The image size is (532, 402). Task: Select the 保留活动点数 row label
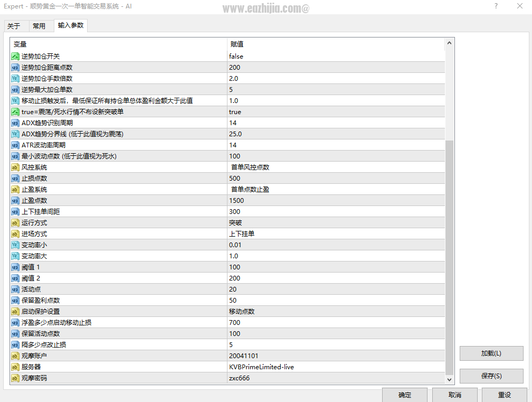(x=41, y=334)
